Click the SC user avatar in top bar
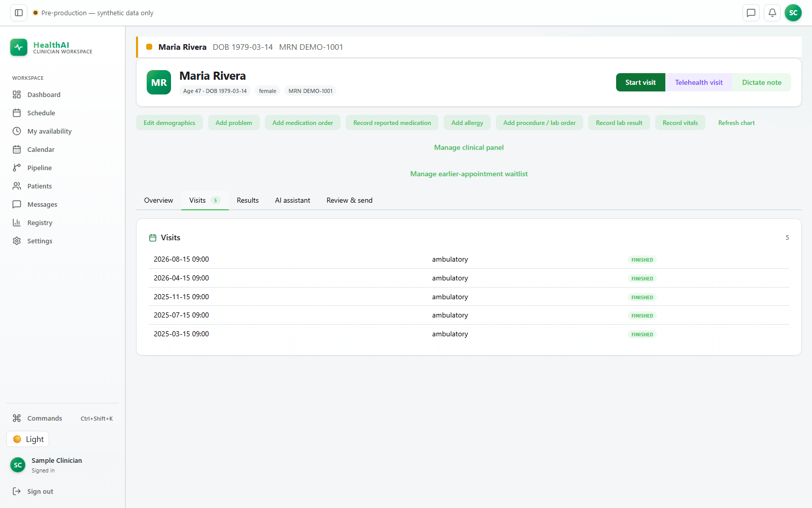812x508 pixels. [x=793, y=13]
